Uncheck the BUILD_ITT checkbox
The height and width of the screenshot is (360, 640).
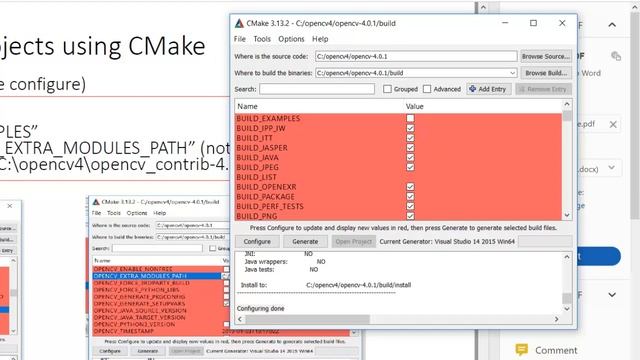410,138
